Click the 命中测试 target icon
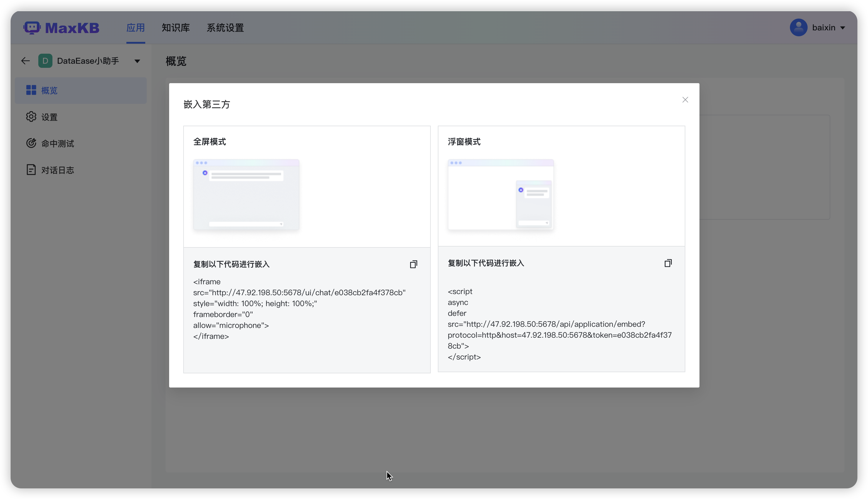 [31, 143]
